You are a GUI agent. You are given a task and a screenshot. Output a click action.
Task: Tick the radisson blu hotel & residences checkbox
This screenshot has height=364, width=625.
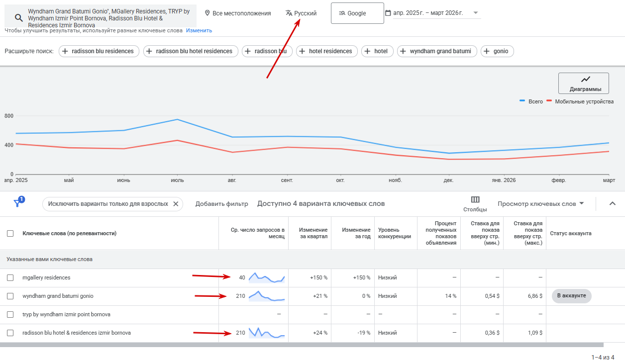point(10,333)
